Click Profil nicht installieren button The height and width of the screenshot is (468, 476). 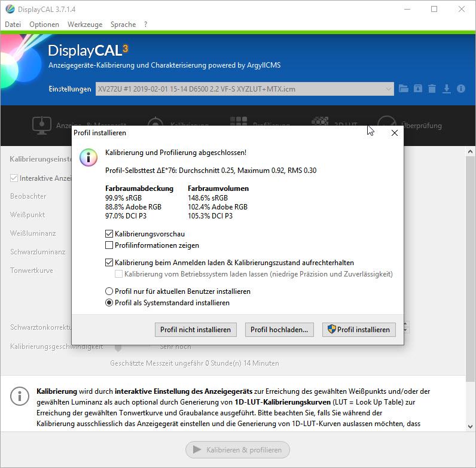click(x=196, y=329)
